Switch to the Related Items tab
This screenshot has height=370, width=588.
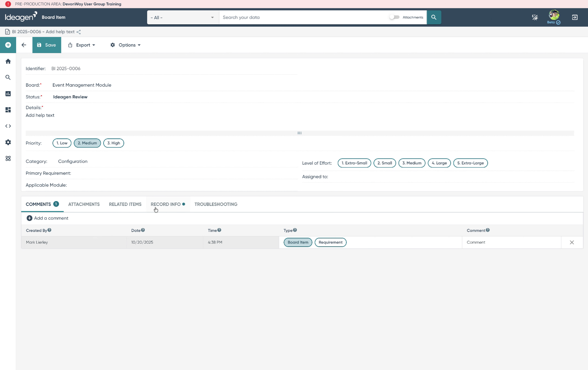(125, 204)
